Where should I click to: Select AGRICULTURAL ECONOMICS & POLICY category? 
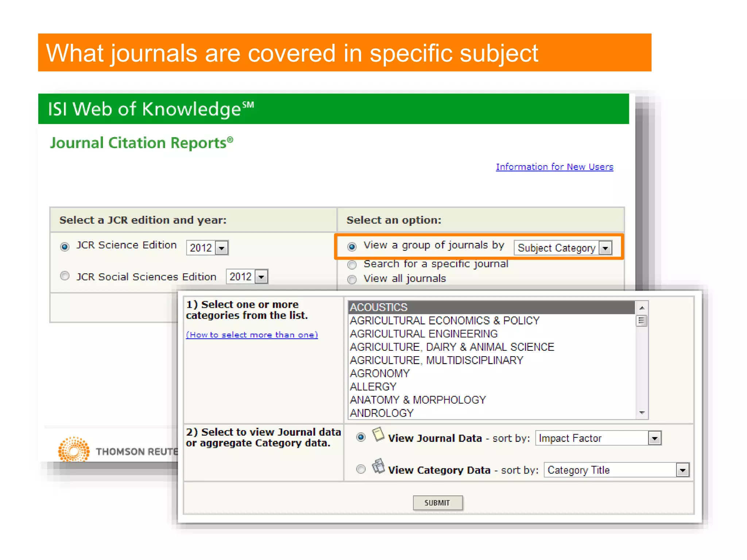pyautogui.click(x=491, y=320)
